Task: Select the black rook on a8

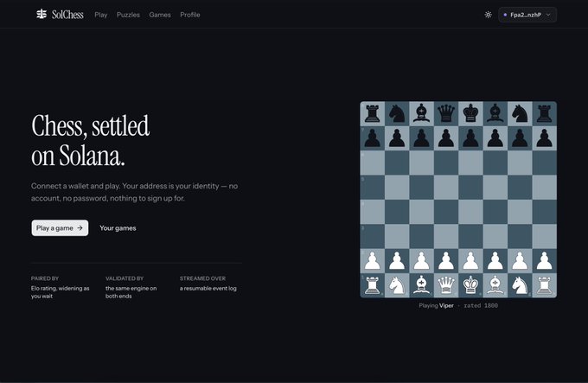Action: coord(373,113)
